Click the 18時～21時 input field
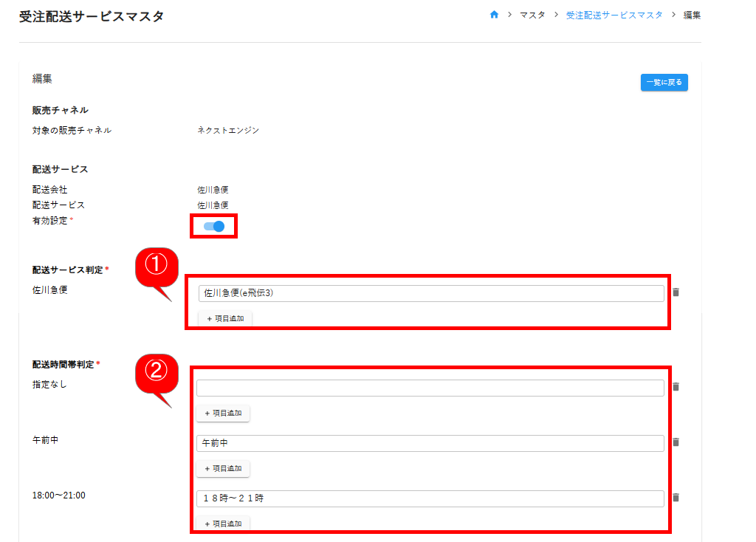 (430, 498)
